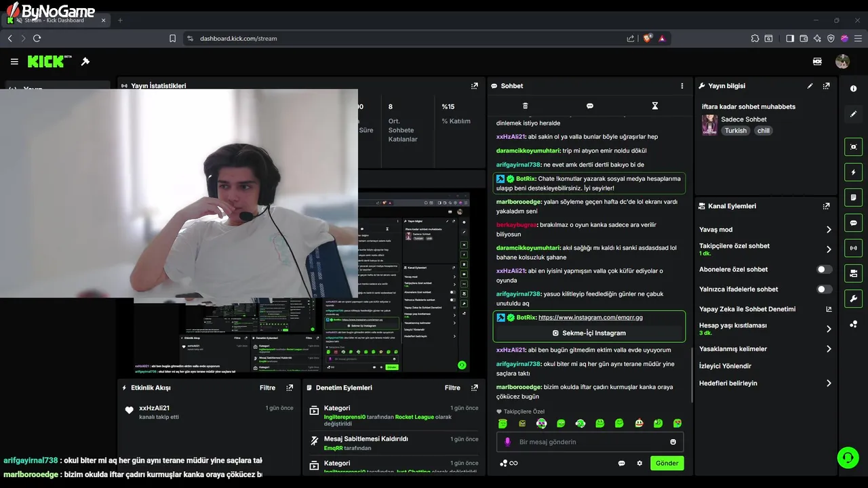Click the Sadece Sohbet category
868x488 pixels.
[743, 119]
